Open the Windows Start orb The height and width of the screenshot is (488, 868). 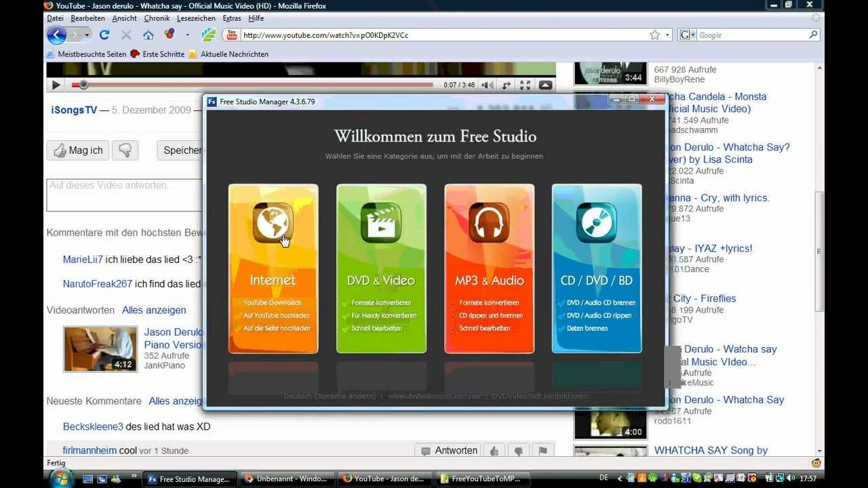click(61, 479)
